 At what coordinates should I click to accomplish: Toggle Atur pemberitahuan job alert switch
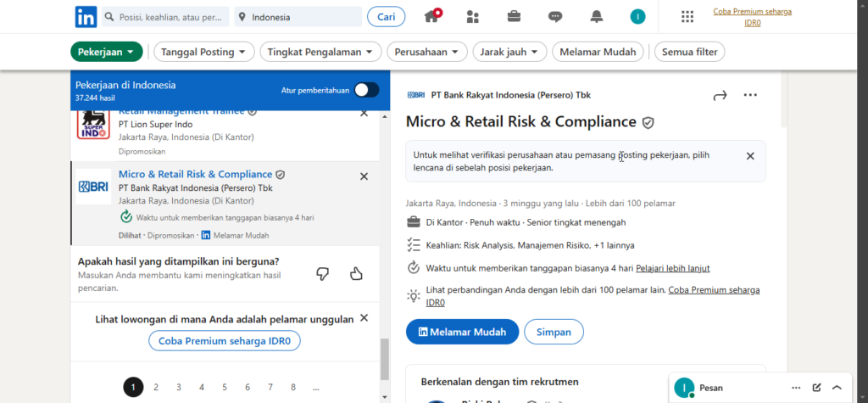click(367, 90)
